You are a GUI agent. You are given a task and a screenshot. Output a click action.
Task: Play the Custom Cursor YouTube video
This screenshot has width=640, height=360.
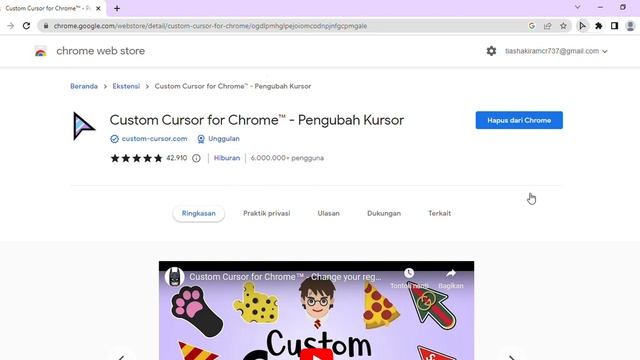316,353
